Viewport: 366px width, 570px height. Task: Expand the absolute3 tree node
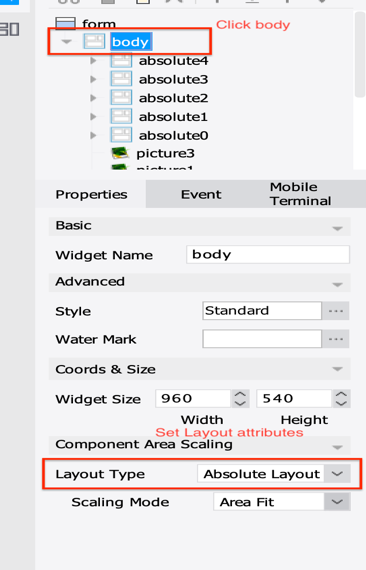tap(93, 79)
